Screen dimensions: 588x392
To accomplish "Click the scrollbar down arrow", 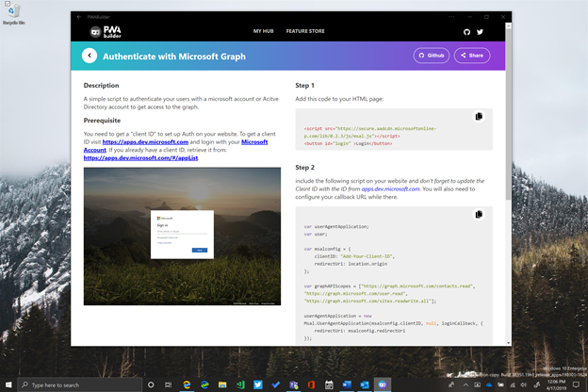I will pyautogui.click(x=509, y=343).
